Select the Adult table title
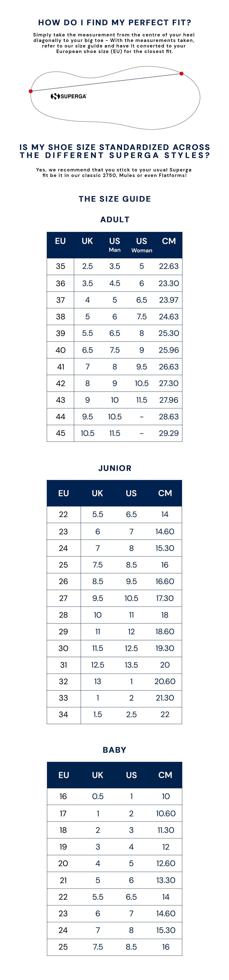 coord(114,219)
